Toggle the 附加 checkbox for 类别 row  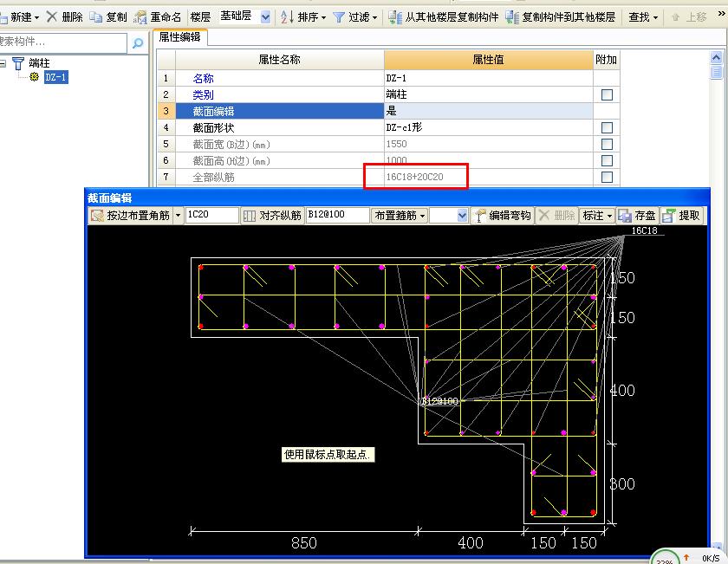(604, 94)
